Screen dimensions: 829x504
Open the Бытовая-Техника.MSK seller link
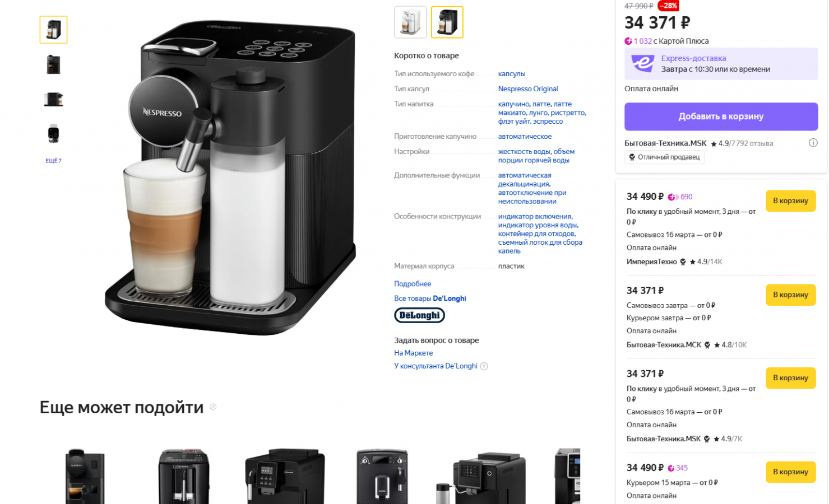pyautogui.click(x=665, y=143)
